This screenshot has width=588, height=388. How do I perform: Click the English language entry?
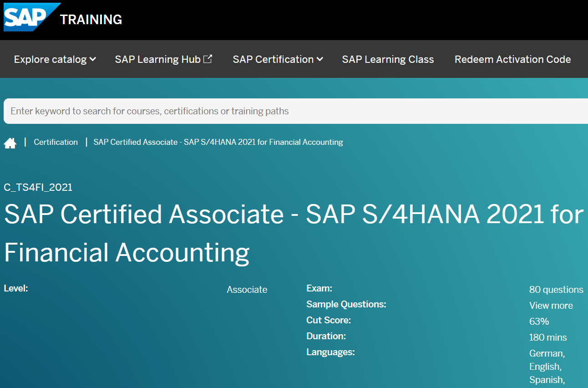545,367
